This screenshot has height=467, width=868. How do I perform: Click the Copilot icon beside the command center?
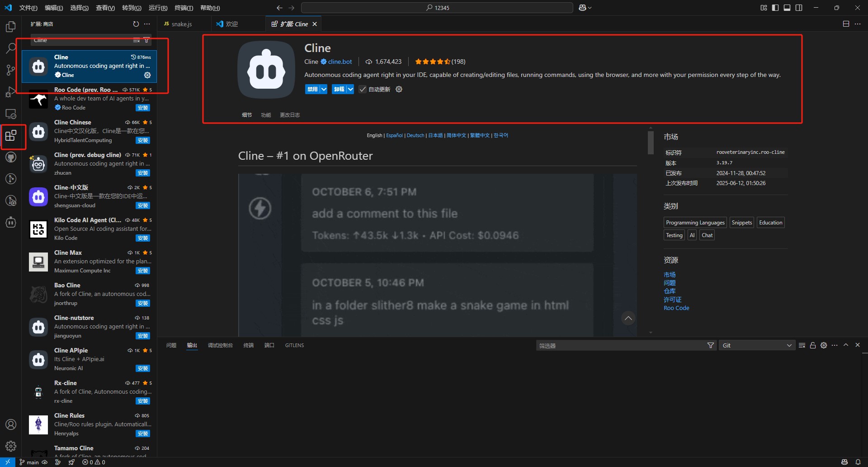click(x=583, y=8)
